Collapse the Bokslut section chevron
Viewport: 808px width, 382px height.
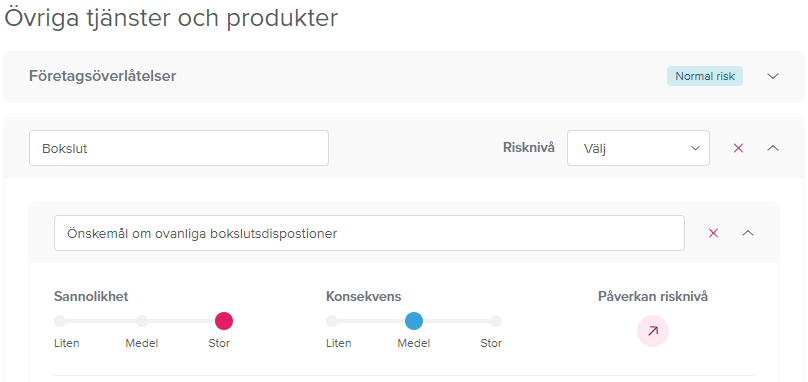coord(772,148)
